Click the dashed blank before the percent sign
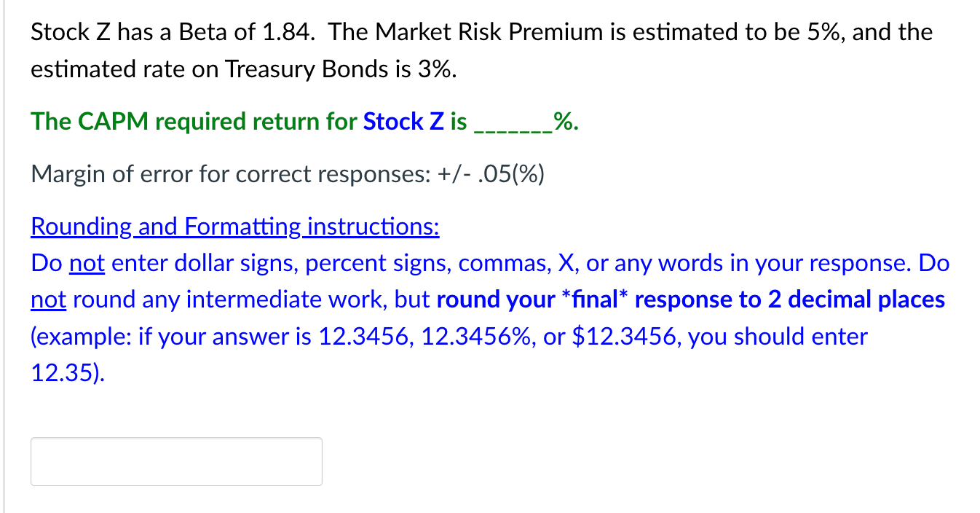The width and height of the screenshot is (980, 513). [x=513, y=124]
